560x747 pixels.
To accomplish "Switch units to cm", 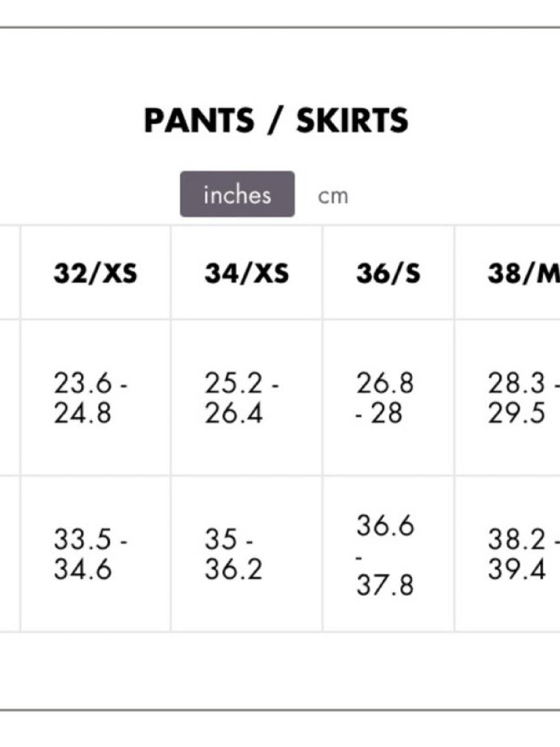I will [333, 196].
